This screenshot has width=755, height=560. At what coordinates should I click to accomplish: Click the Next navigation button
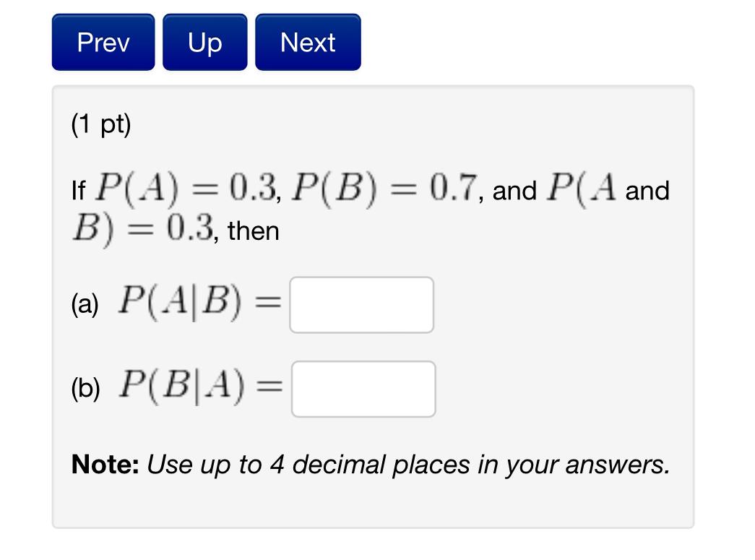point(307,42)
